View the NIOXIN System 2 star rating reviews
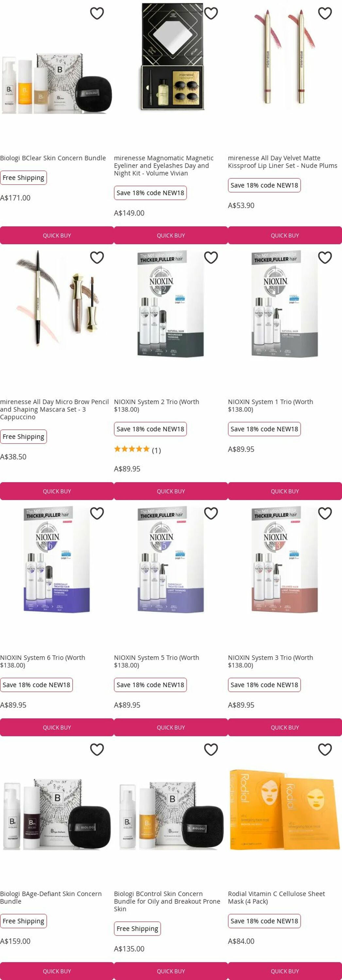The height and width of the screenshot is (980, 342). coord(137,450)
